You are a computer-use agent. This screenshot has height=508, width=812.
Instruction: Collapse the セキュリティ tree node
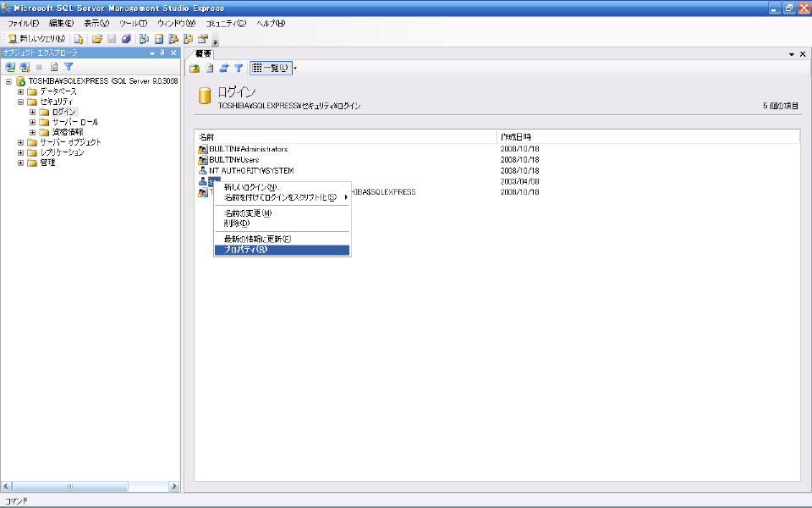pos(20,102)
